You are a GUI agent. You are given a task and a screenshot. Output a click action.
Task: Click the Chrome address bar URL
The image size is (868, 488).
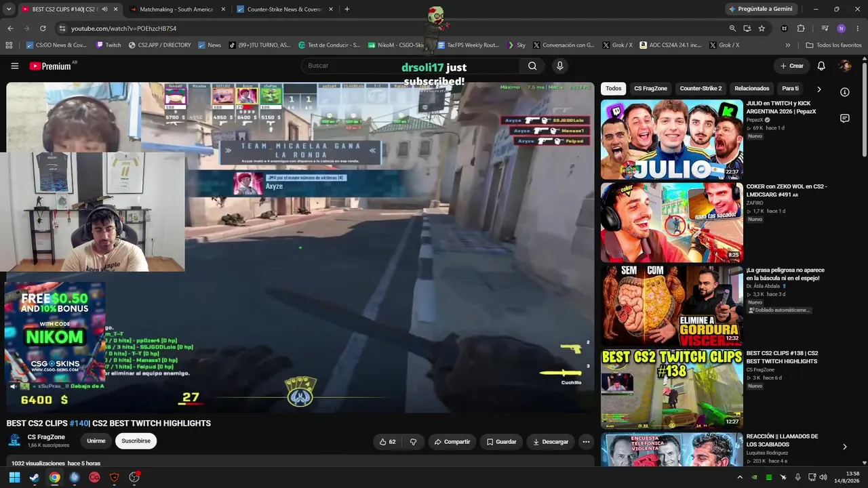tap(123, 28)
